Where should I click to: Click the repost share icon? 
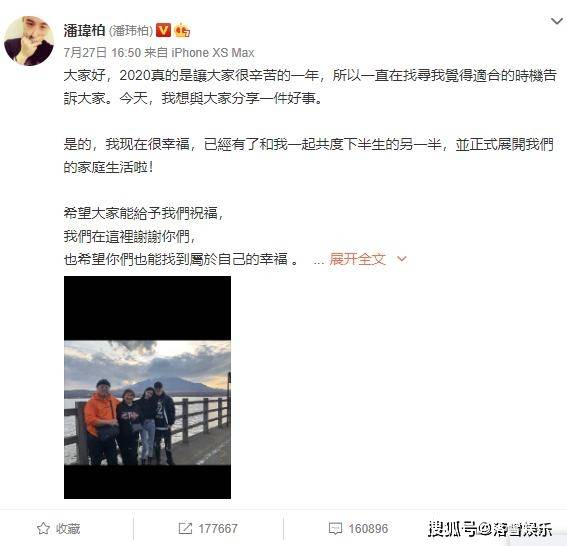click(x=185, y=528)
